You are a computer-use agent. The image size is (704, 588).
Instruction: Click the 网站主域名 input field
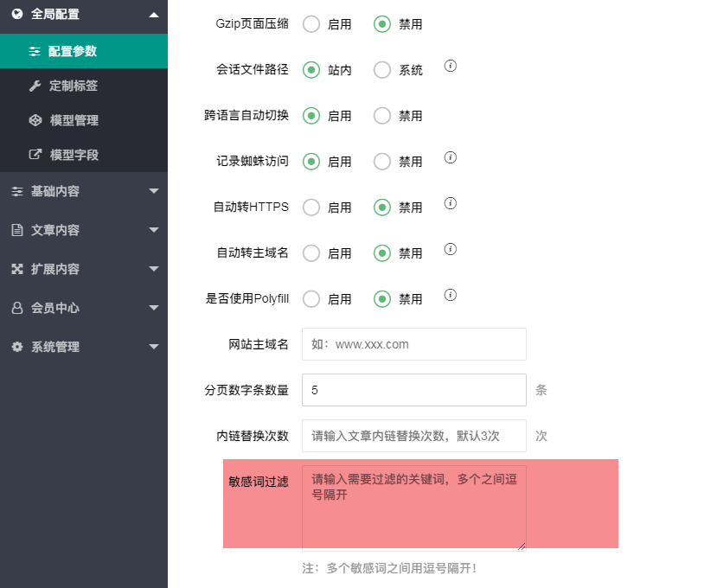pos(414,344)
